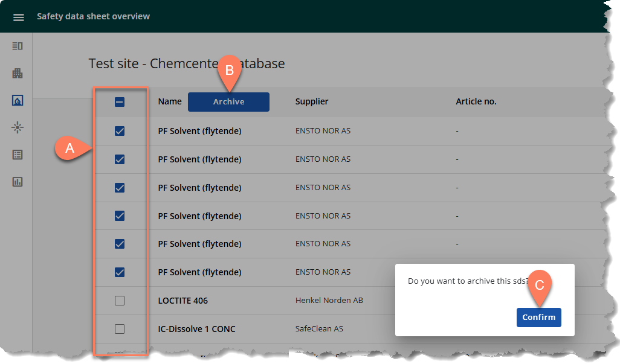Image resolution: width=620 pixels, height=364 pixels.
Task: Check the IC-Dissolve 1 CONC checkbox
Action: (120, 329)
